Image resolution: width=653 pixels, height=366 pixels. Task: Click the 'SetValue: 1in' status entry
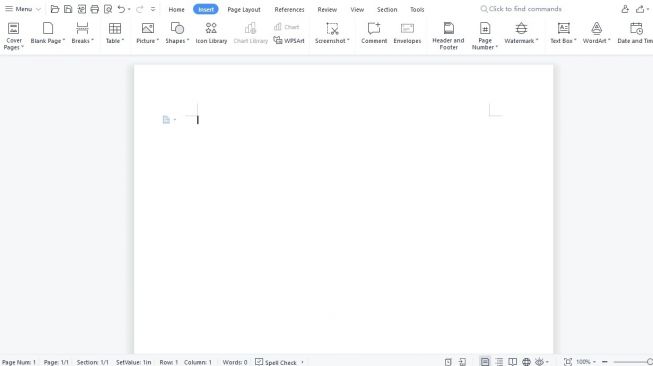pyautogui.click(x=133, y=362)
